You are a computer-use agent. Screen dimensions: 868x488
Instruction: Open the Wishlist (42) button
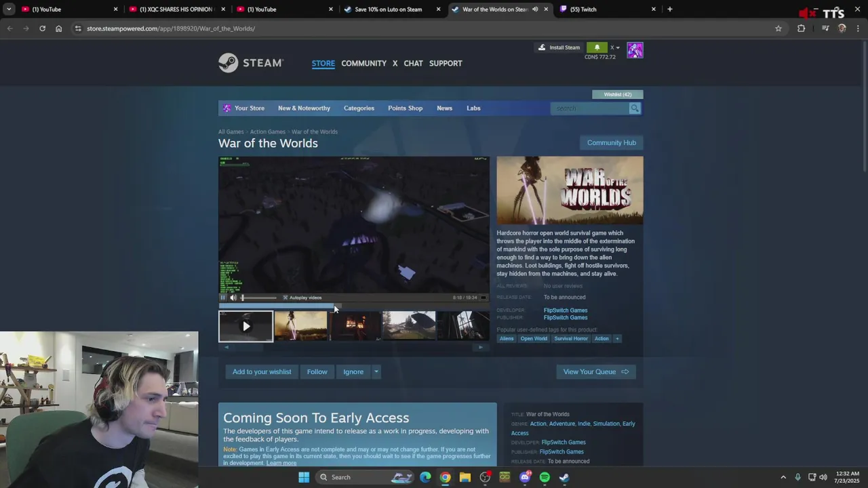point(617,94)
